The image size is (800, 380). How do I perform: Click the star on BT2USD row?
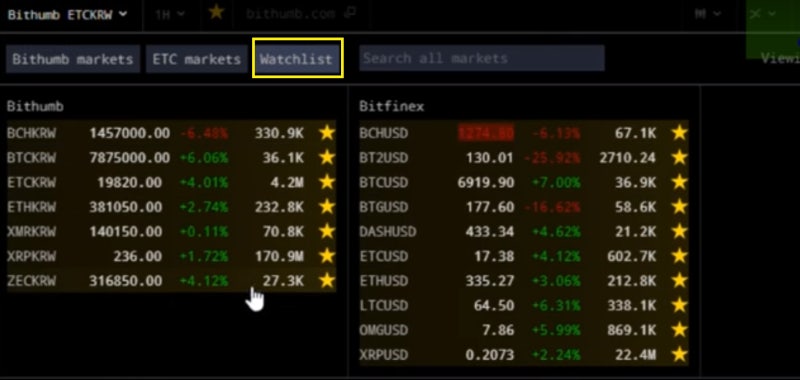tap(679, 158)
